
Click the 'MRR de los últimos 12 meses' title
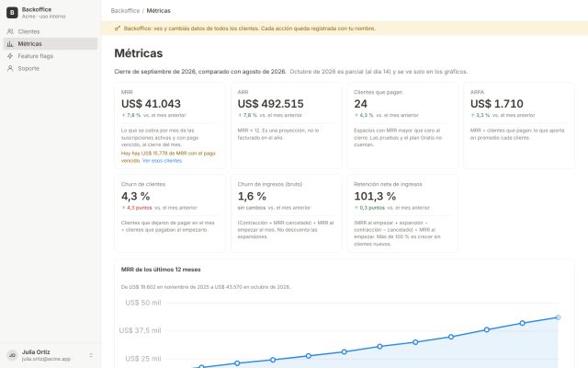tap(161, 270)
